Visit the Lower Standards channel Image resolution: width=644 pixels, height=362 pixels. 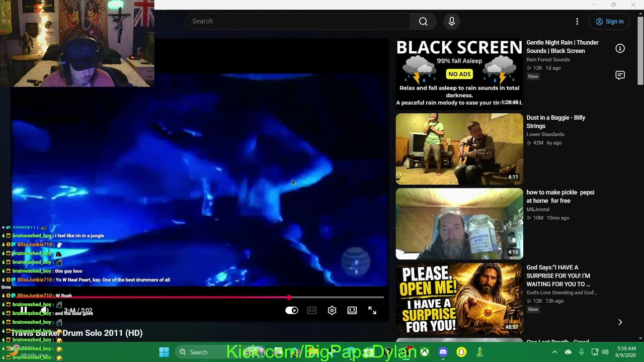click(x=545, y=134)
